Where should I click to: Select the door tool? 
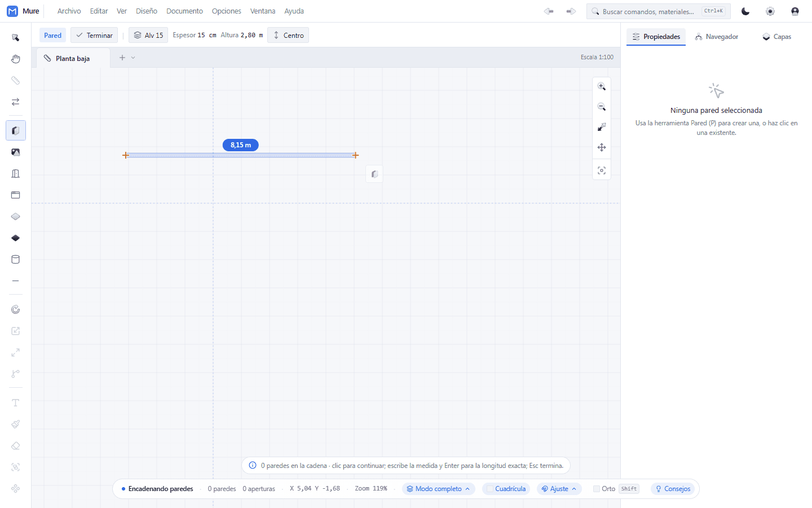(16, 174)
